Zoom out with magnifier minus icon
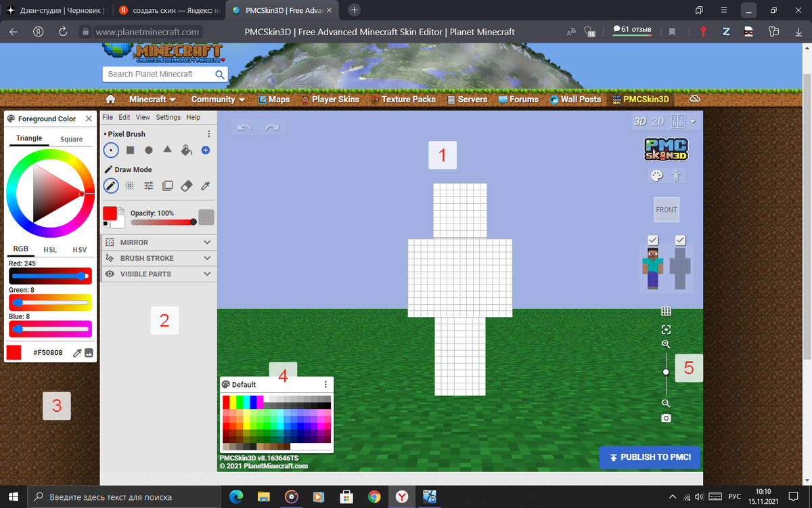Viewport: 812px width, 508px height. coord(666,403)
